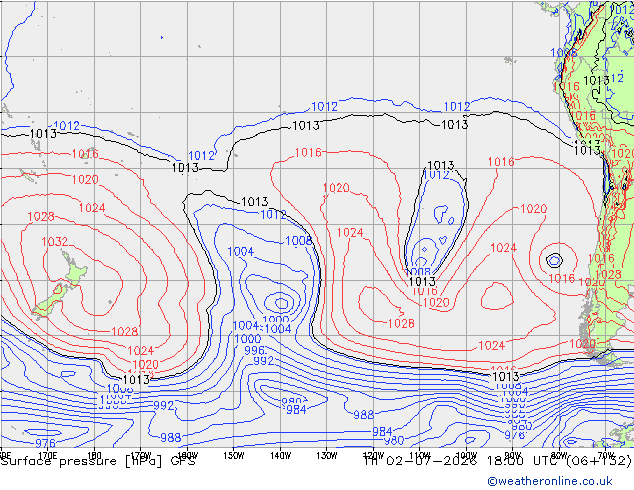Click the 976 label in the low south of New Zealand
This screenshot has height=490, width=634.
tap(45, 443)
